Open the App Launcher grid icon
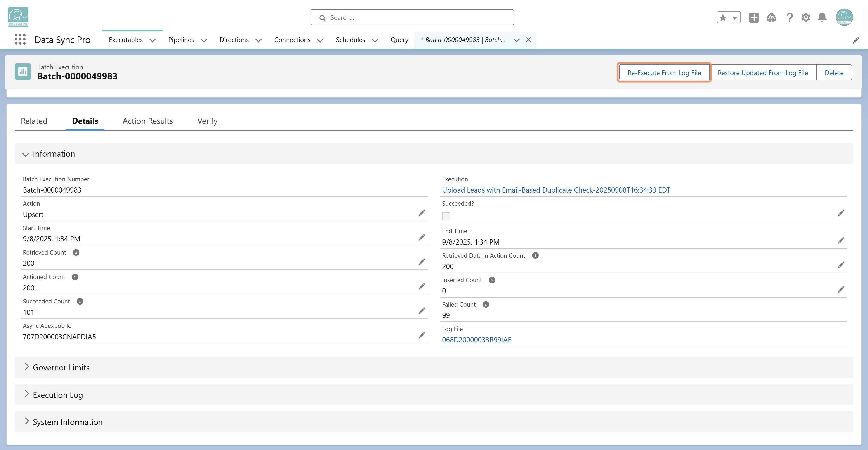 pyautogui.click(x=20, y=39)
